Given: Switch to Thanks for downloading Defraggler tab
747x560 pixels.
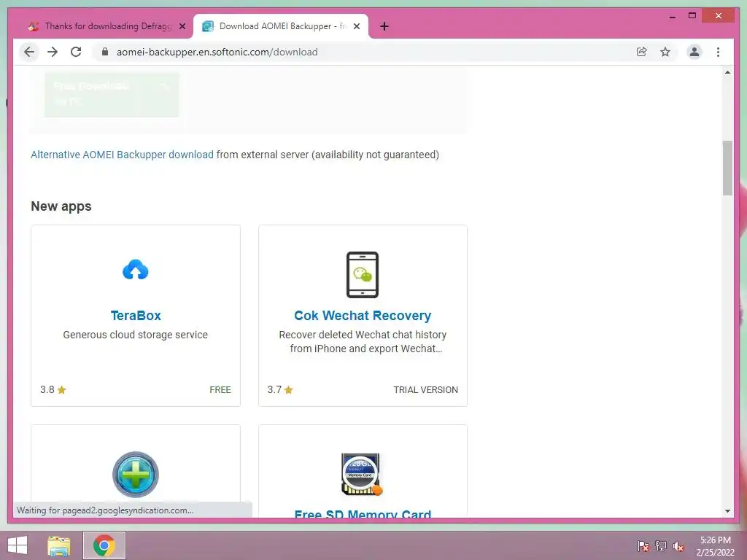Looking at the screenshot, I should click(x=107, y=26).
